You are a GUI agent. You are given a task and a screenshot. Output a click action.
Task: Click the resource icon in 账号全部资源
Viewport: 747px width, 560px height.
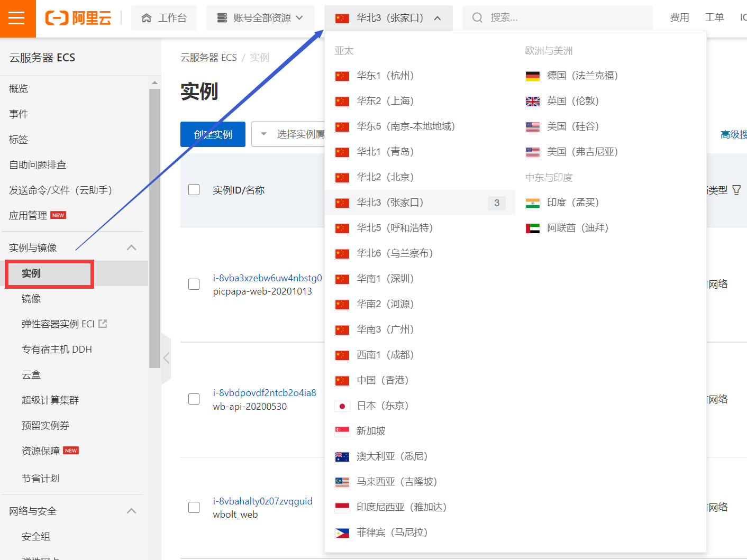tap(222, 16)
